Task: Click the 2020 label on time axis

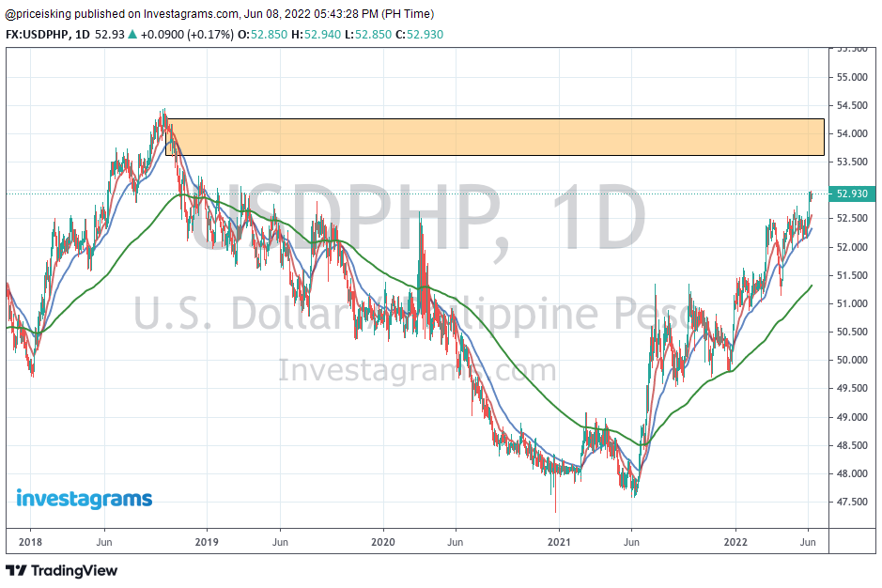Action: (x=383, y=542)
